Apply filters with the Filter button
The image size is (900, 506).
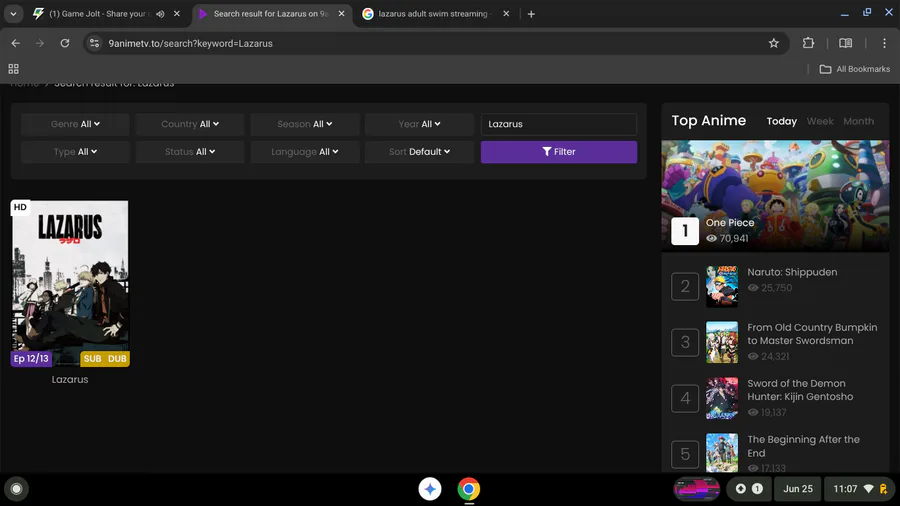point(558,152)
